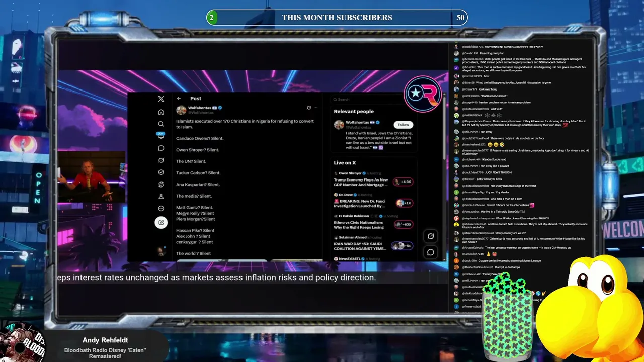Open Wolfahontas's avatar on the post
644x362 pixels.
pyautogui.click(x=181, y=110)
